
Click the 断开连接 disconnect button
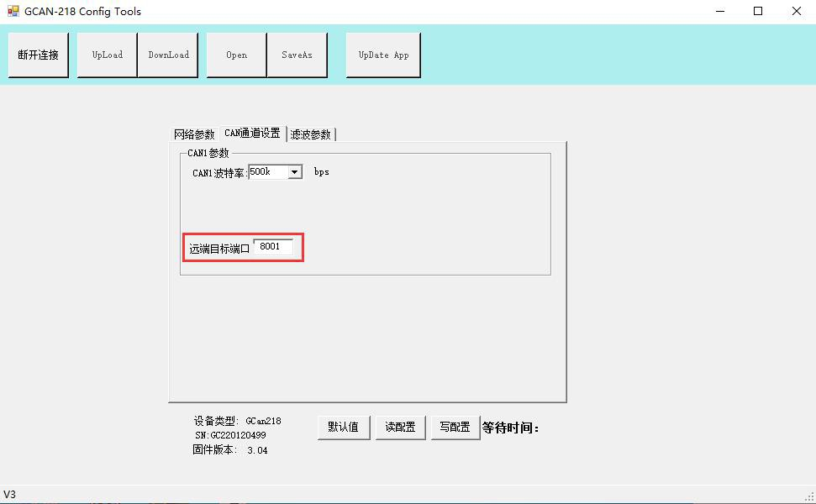click(39, 55)
